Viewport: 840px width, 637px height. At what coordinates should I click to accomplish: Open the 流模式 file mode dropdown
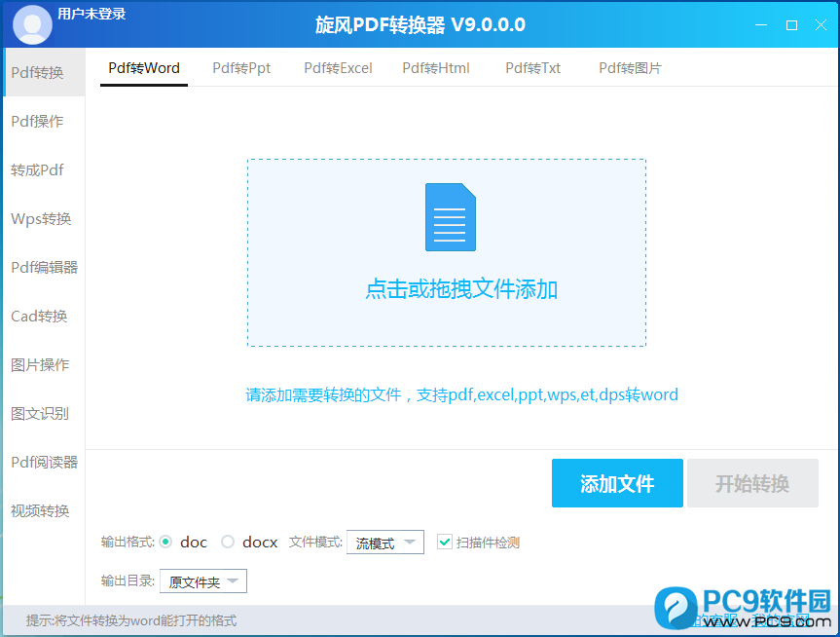coord(385,543)
